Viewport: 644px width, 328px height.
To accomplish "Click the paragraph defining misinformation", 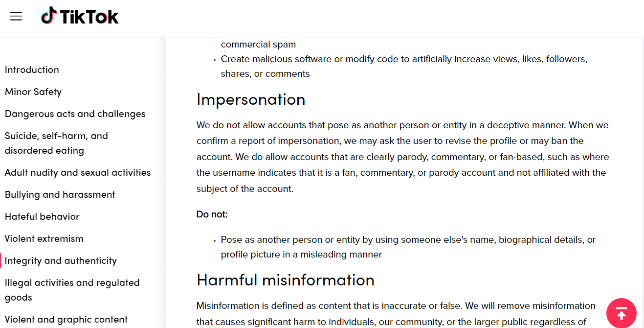I will point(396,314).
